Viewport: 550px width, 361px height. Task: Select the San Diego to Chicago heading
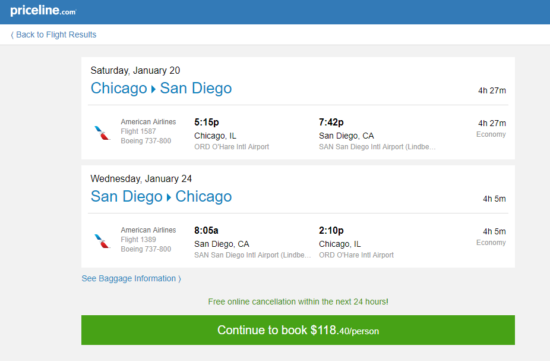tap(161, 196)
